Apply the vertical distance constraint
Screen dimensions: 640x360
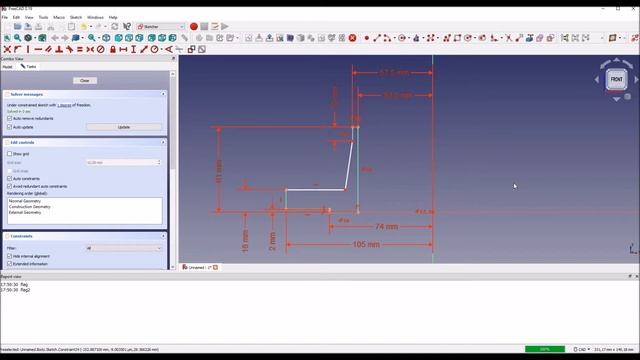[133, 49]
